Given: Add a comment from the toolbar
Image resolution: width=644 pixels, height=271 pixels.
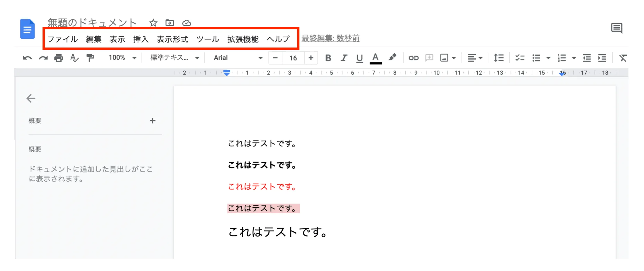Looking at the screenshot, I should pyautogui.click(x=429, y=58).
